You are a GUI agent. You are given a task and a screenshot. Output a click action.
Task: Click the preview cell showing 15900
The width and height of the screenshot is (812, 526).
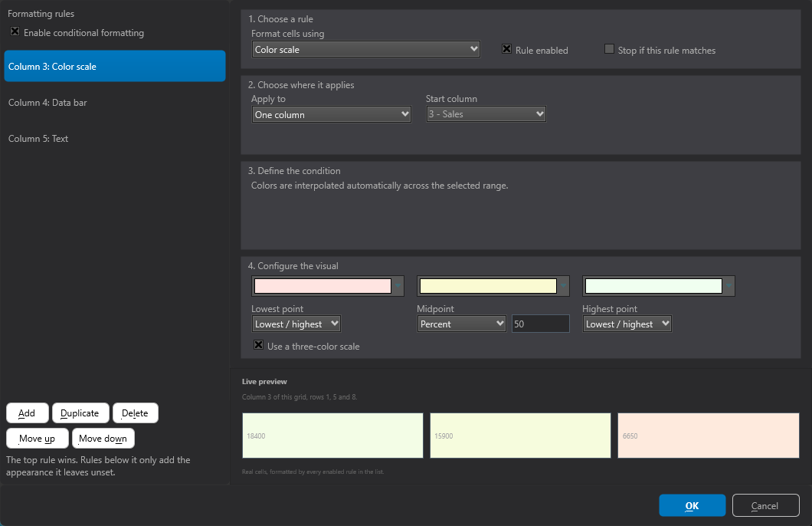[x=520, y=436]
